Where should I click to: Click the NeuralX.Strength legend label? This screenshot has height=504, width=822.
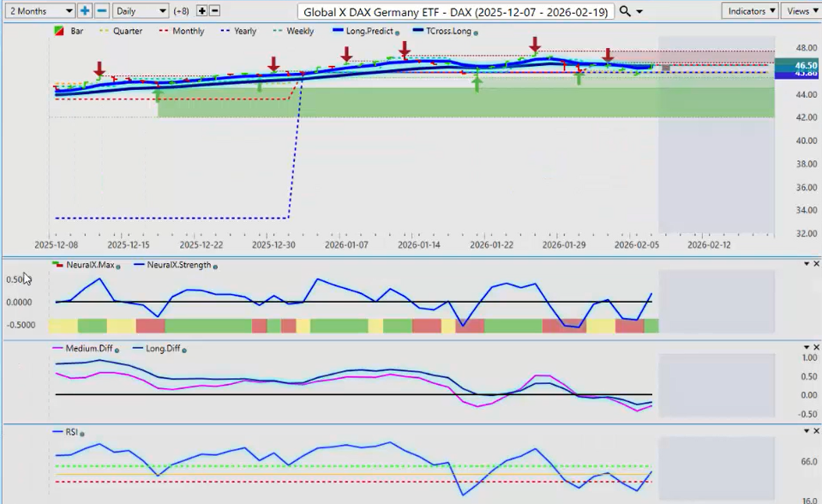(x=178, y=265)
